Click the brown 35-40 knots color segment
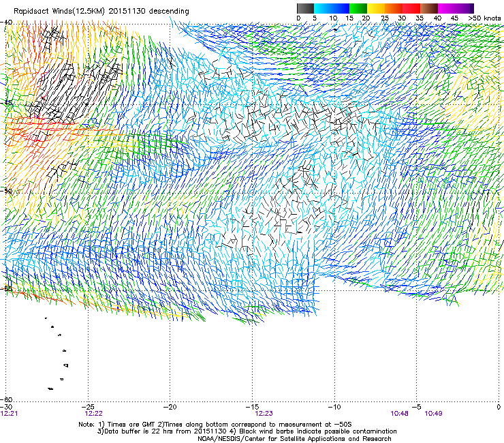504x443 pixels. pyautogui.click(x=429, y=8)
